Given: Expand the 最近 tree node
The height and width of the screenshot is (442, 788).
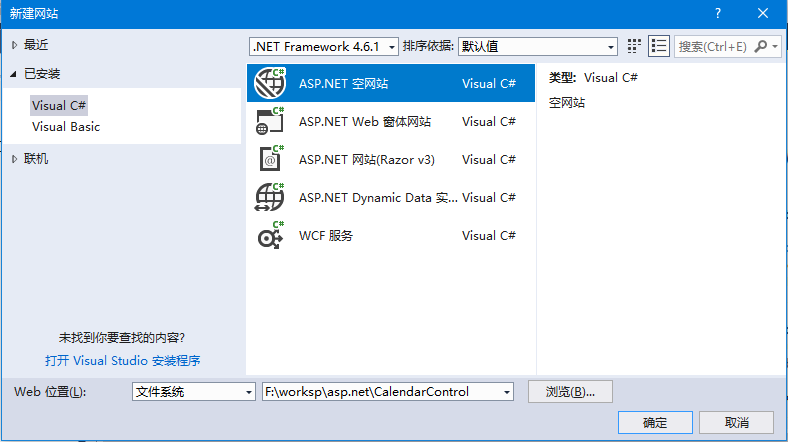Looking at the screenshot, I should point(14,45).
